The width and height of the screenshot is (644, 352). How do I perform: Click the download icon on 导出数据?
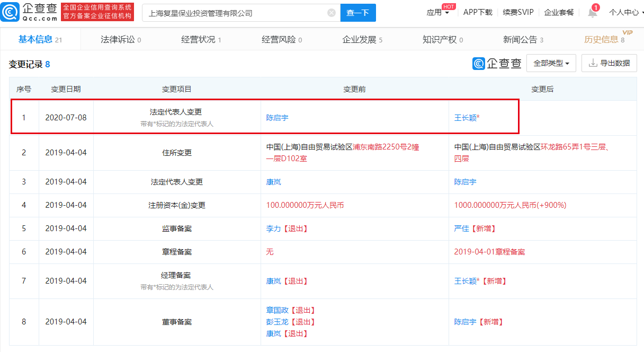(x=594, y=63)
